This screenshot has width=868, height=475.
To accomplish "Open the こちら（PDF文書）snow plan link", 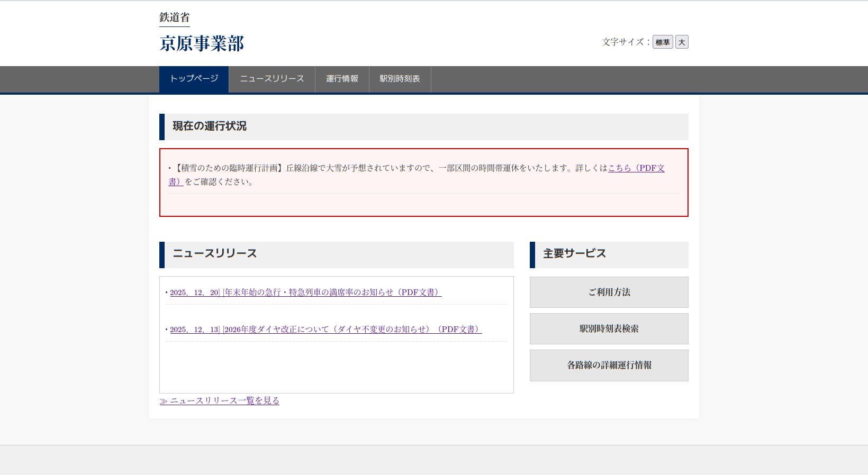I will click(x=636, y=168).
